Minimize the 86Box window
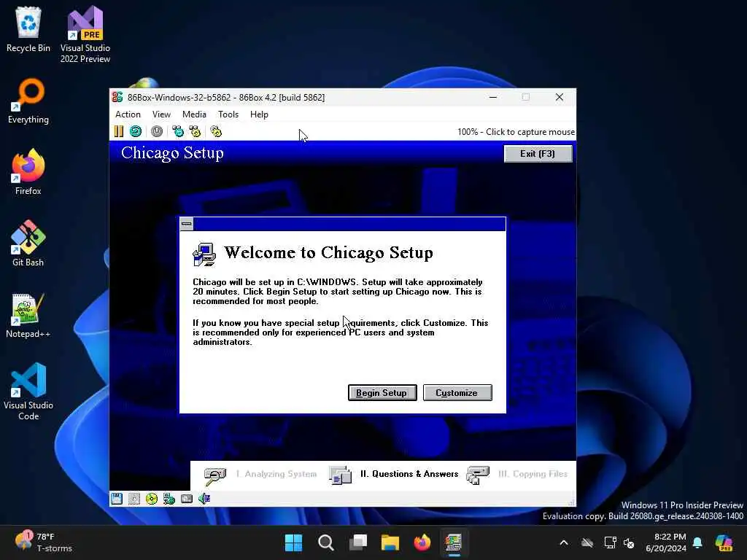The width and height of the screenshot is (747, 560). pos(493,97)
